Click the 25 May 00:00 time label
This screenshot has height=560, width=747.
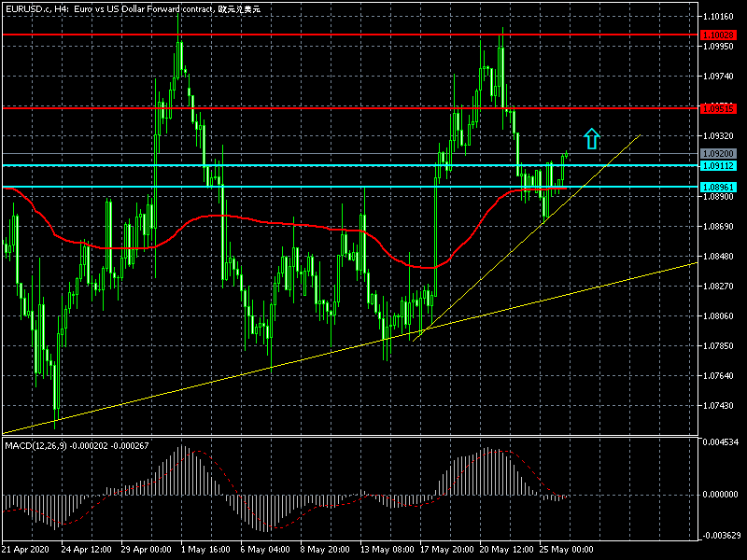(x=566, y=549)
